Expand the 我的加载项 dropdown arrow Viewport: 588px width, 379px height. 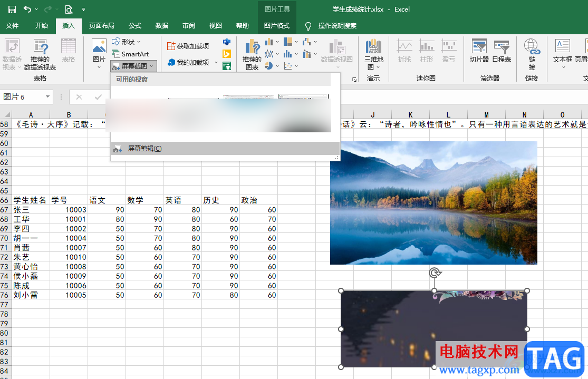tap(216, 62)
